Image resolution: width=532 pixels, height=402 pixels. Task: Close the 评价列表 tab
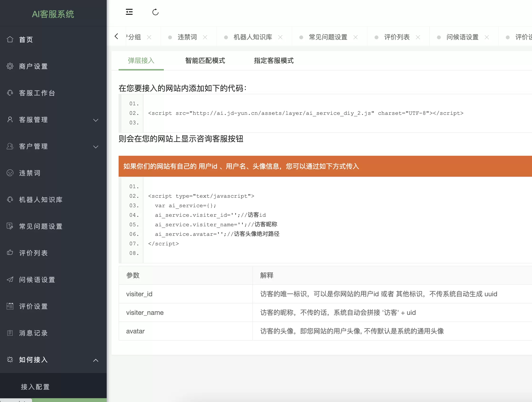click(418, 37)
